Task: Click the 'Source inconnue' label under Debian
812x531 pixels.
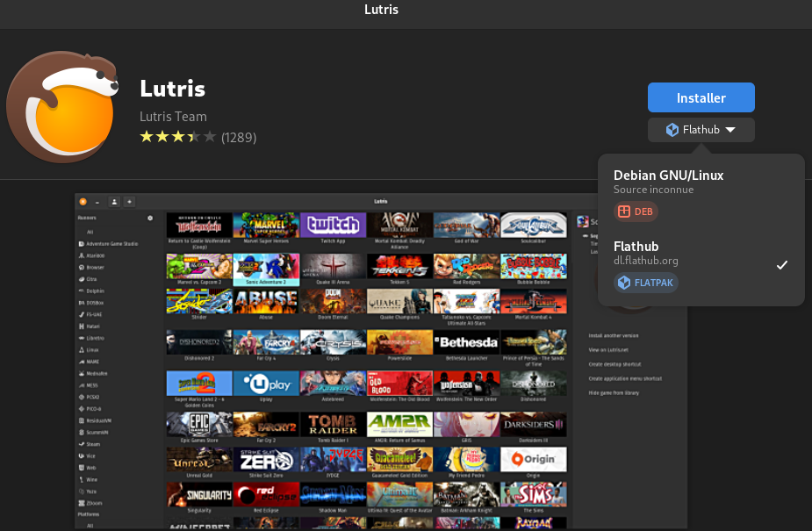Action: click(x=653, y=190)
